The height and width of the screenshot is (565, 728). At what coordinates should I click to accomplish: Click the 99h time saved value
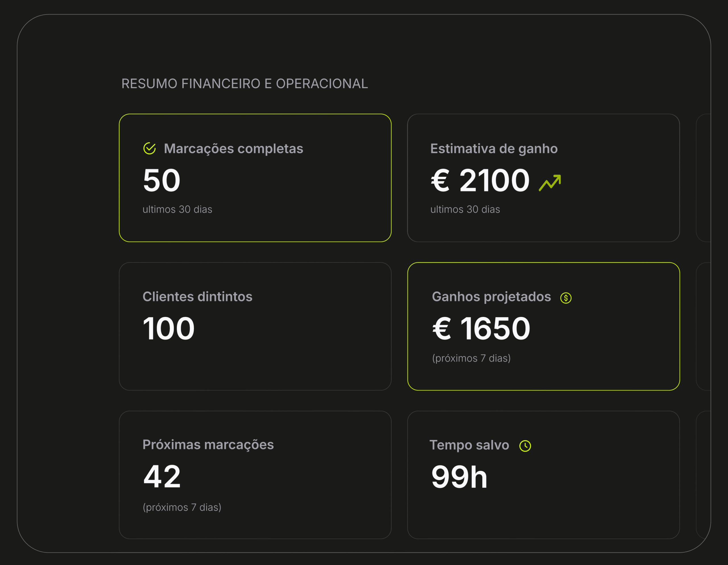coord(459,477)
